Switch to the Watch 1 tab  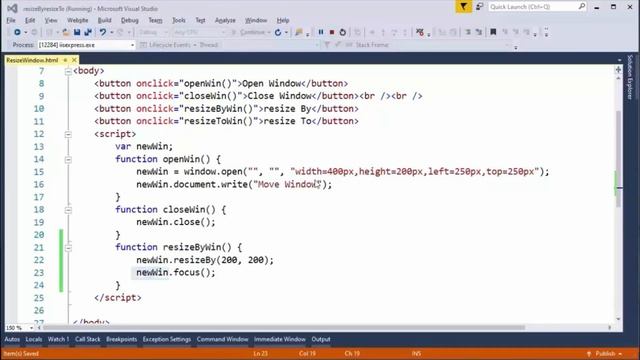point(58,339)
